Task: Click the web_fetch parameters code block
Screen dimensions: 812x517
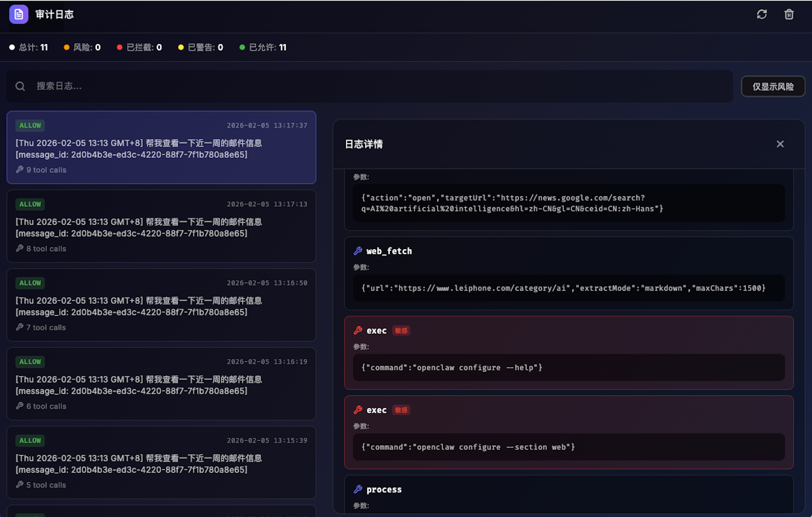Action: [569, 288]
